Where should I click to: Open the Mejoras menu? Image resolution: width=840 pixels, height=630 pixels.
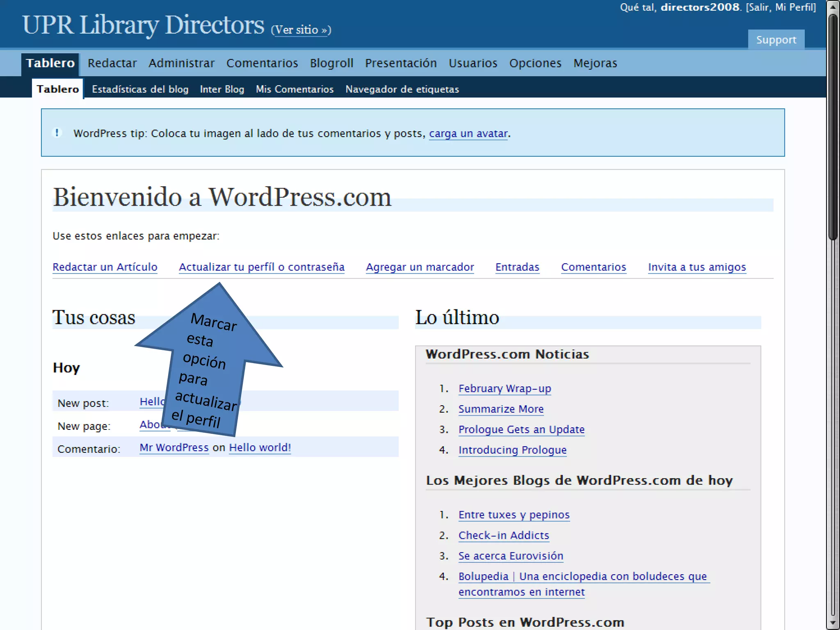(595, 63)
